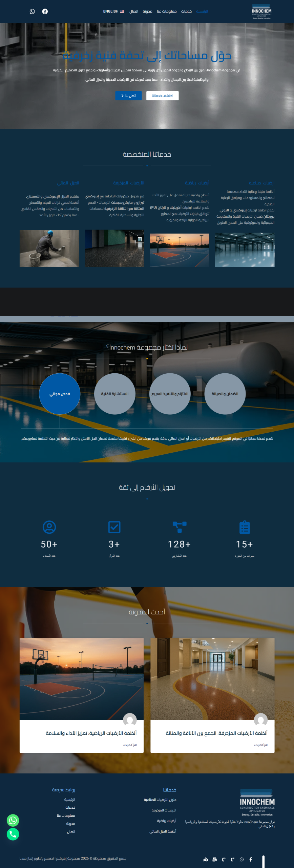Image resolution: width=294 pixels, height=868 pixels.
Task: Click 'اقرأ المزيد' under the sports flooring post
Action: click(x=130, y=745)
